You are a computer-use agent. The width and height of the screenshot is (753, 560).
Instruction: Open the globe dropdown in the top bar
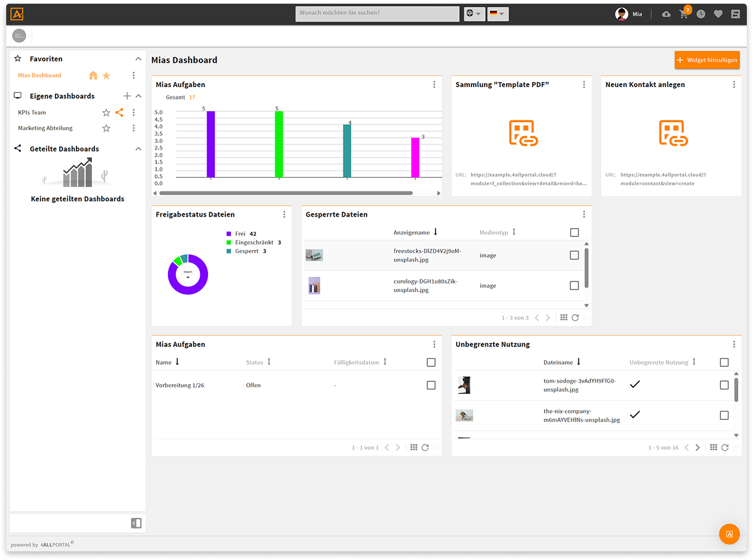(x=474, y=14)
